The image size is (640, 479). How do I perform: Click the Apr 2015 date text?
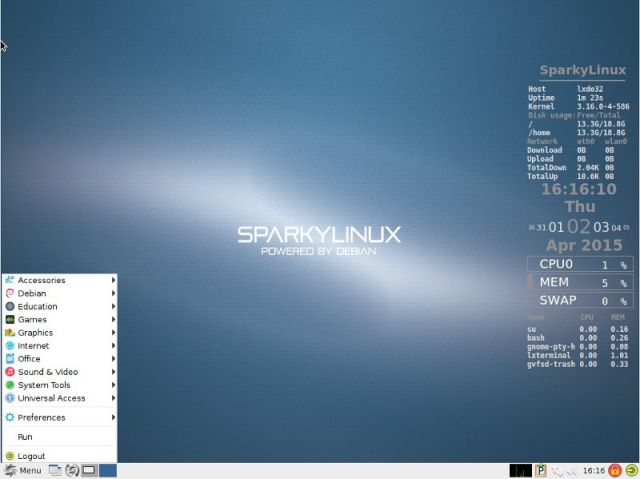[584, 245]
